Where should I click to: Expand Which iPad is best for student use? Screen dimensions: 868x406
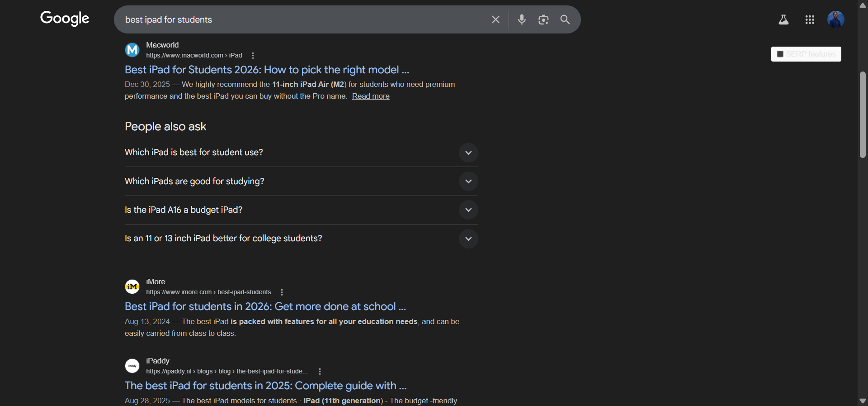(302, 153)
